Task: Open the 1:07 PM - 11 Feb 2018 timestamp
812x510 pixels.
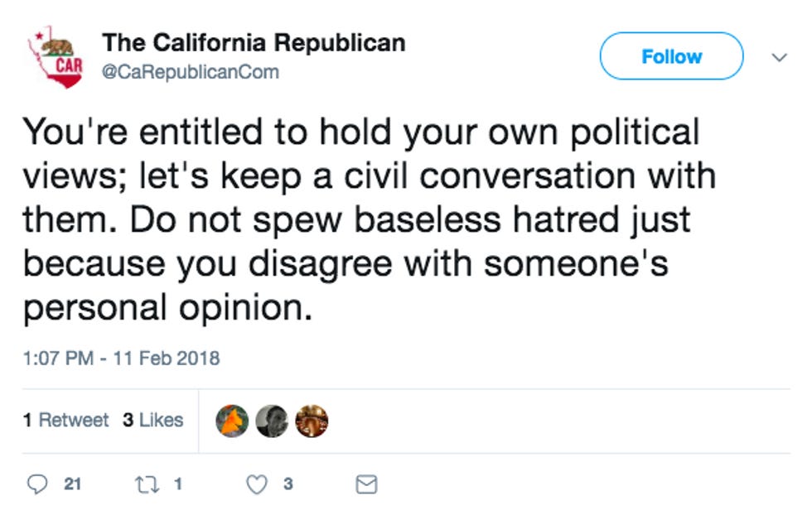Action: click(121, 358)
